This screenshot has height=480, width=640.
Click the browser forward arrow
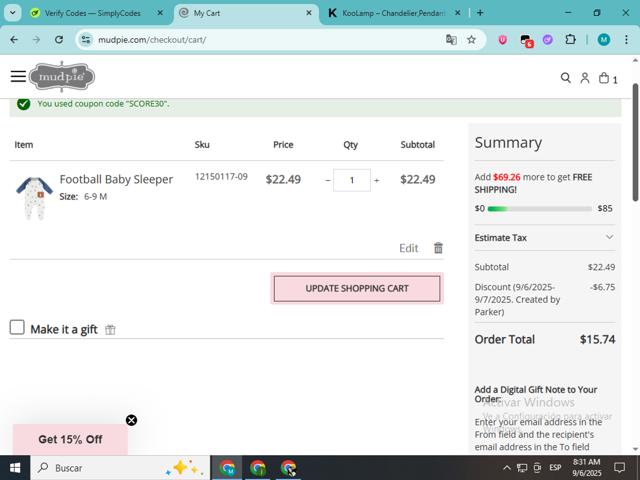tap(36, 40)
